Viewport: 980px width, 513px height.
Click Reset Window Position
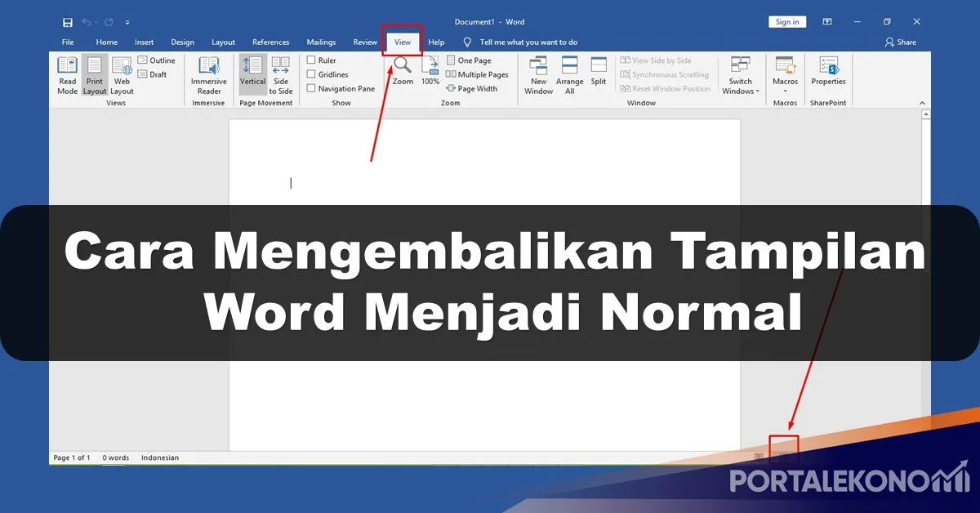coord(666,88)
